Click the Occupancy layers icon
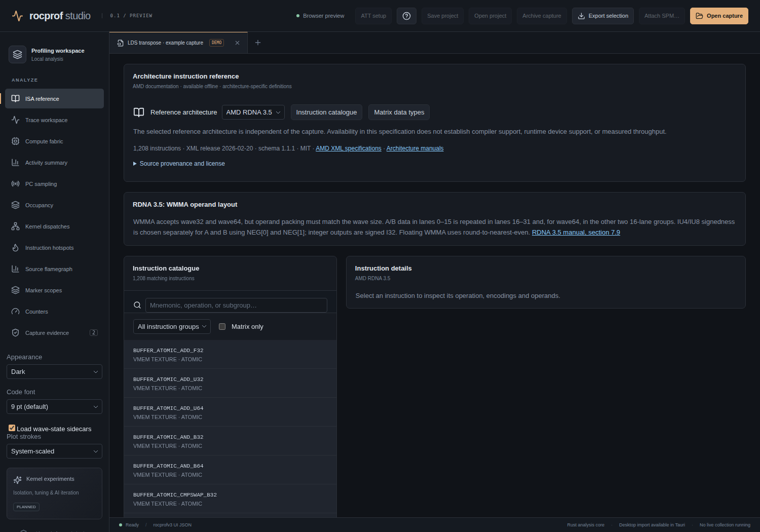 click(x=16, y=205)
